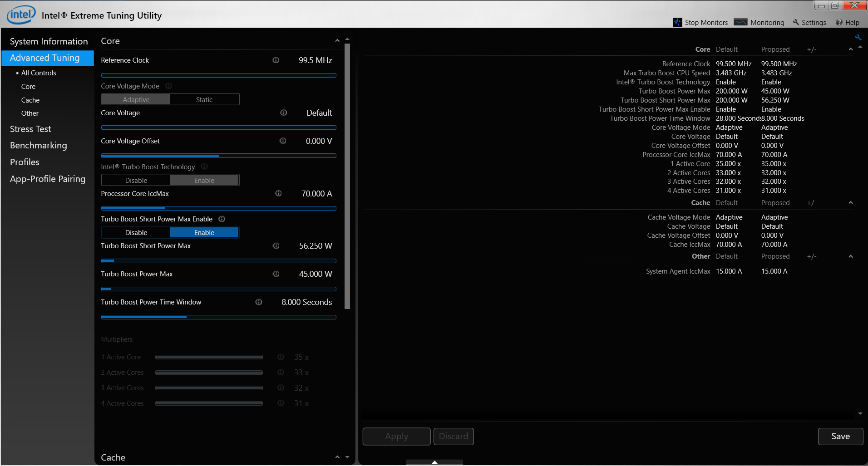Image resolution: width=868 pixels, height=466 pixels.
Task: Select Cache under Advanced Tuning
Action: tap(30, 100)
